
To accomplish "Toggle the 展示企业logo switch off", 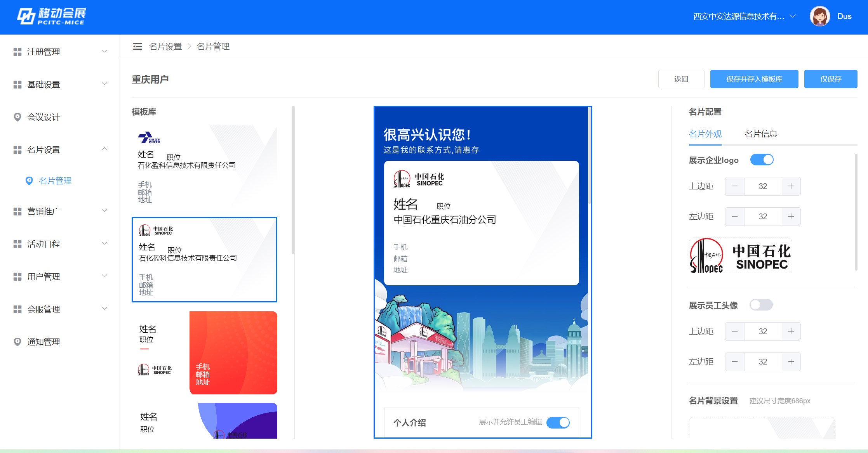I will click(762, 160).
